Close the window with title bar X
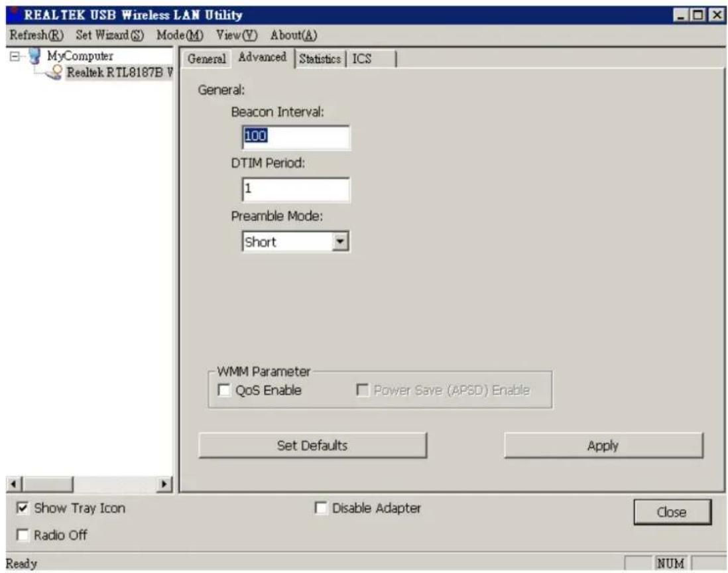Image resolution: width=728 pixels, height=573 pixels. click(x=716, y=15)
